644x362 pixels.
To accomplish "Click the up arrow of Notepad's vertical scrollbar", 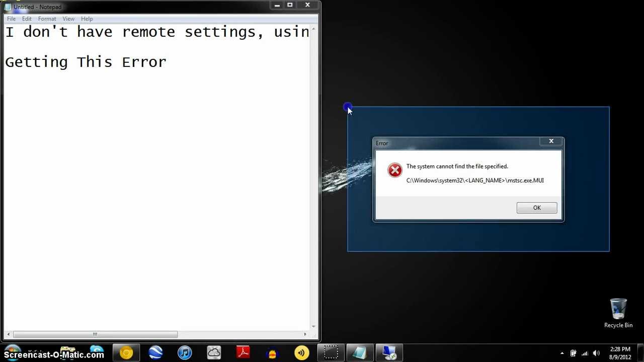I will coord(313,28).
